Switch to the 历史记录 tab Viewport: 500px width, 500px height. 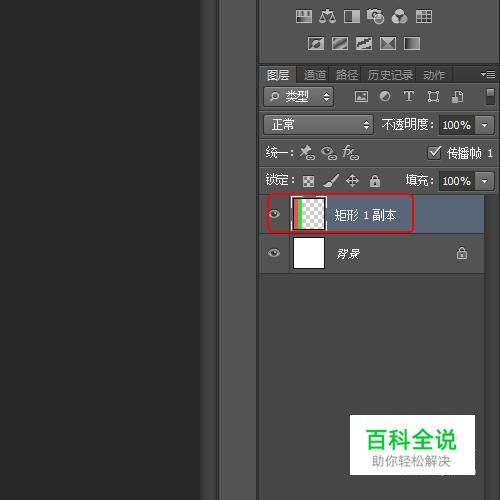coord(390,75)
